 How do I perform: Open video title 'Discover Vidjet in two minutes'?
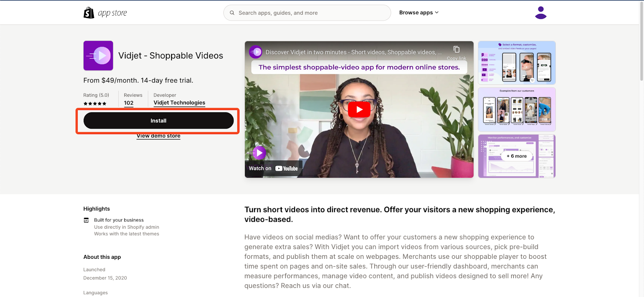[353, 52]
